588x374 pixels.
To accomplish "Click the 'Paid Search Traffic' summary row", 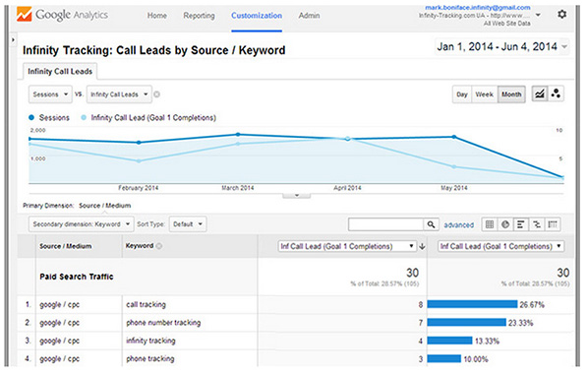I will pyautogui.click(x=296, y=277).
